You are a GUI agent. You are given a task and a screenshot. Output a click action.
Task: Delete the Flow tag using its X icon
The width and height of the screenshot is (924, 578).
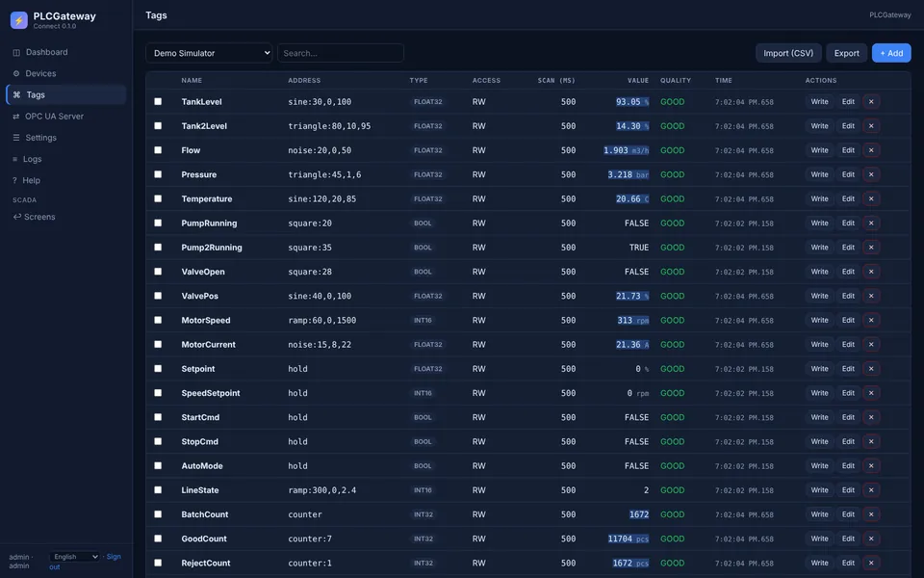pyautogui.click(x=871, y=150)
